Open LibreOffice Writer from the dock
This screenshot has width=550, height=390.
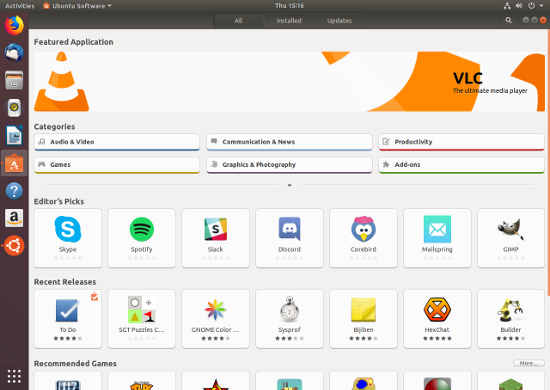[x=14, y=135]
